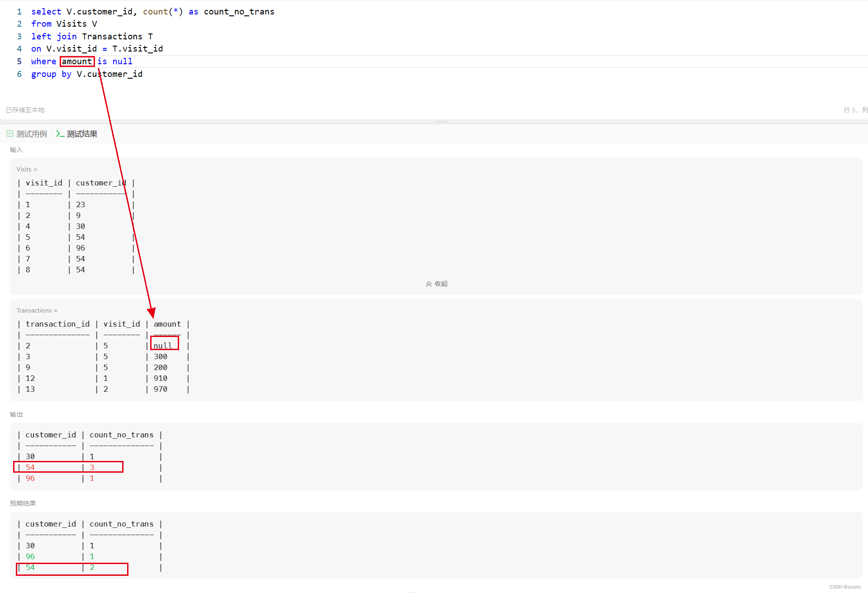
Task: Click expected row customer 96 in green
Action: (x=90, y=556)
